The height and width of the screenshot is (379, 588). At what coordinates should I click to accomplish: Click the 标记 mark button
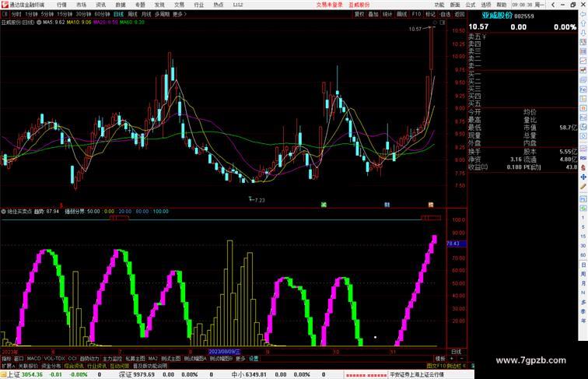click(x=431, y=14)
